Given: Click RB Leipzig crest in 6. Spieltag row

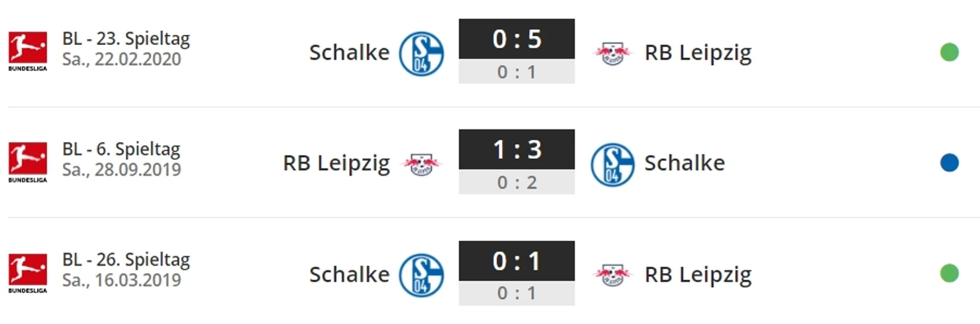Looking at the screenshot, I should (421, 164).
